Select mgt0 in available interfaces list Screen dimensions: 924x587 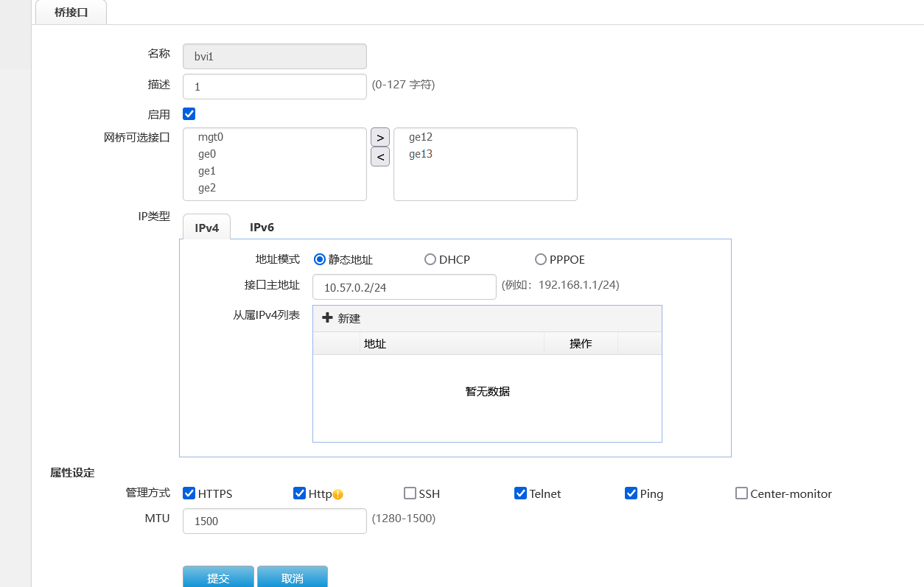point(211,137)
